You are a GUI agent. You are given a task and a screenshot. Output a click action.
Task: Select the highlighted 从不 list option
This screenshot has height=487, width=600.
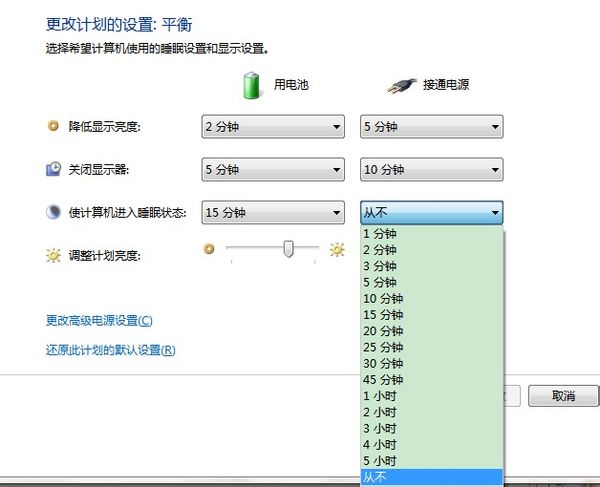(432, 477)
